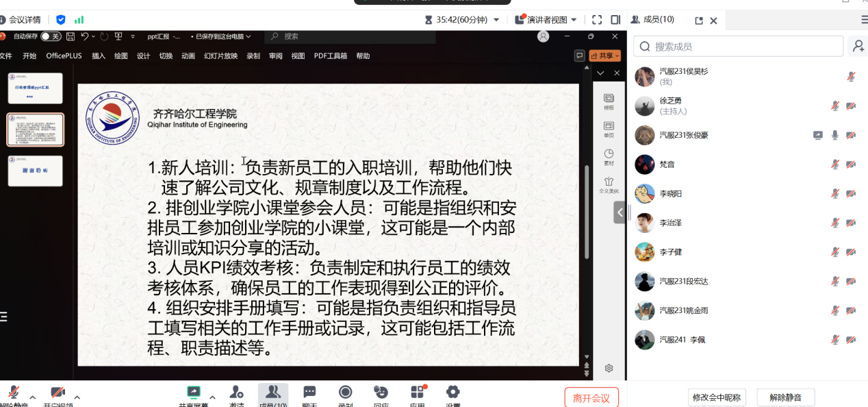868x407 pixels.
Task: Start recording with the record icon
Action: [x=346, y=393]
